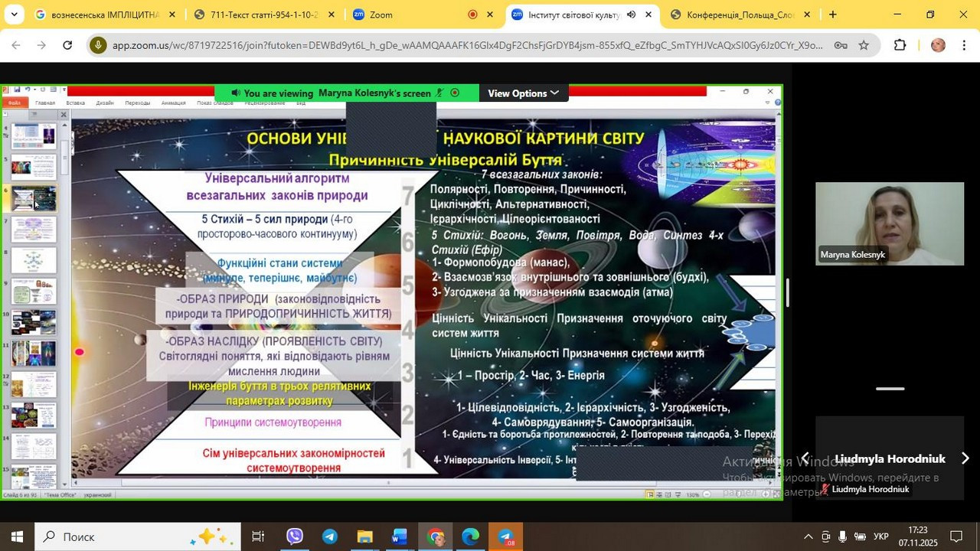Close the slide thumbnail pane

64,115
